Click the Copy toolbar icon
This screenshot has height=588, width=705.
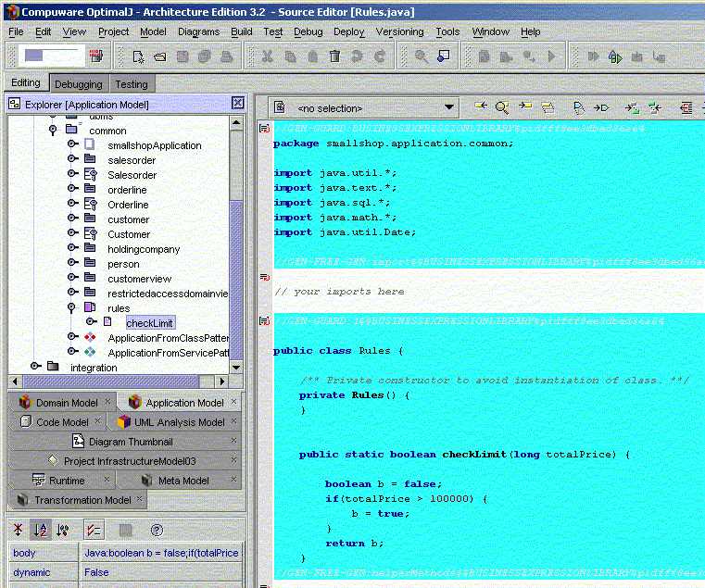[290, 56]
